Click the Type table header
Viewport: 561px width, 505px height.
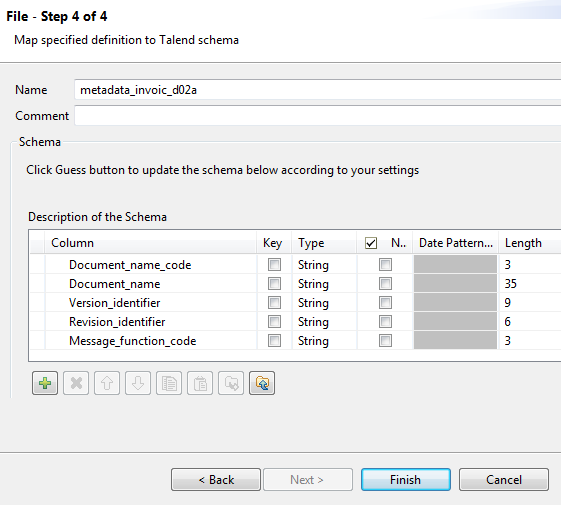(x=324, y=243)
